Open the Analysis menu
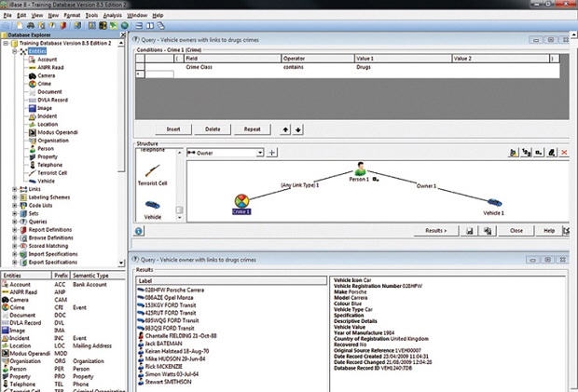 [x=113, y=16]
